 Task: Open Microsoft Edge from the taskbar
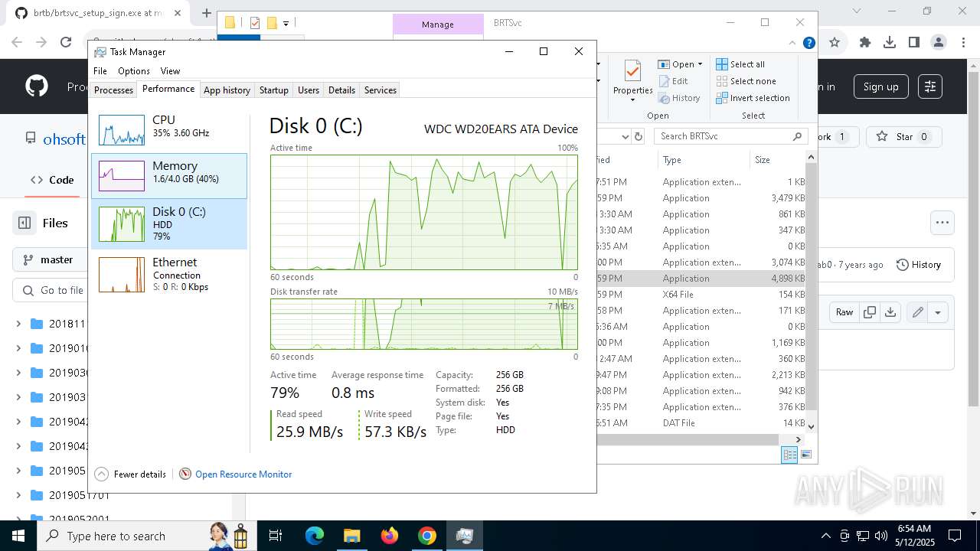click(315, 536)
